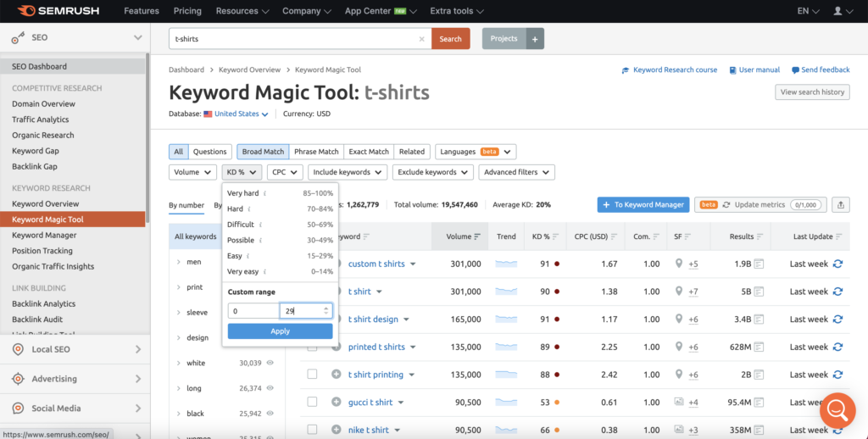868x439 pixels.
Task: Open the Keyword Research course link
Action: click(670, 69)
